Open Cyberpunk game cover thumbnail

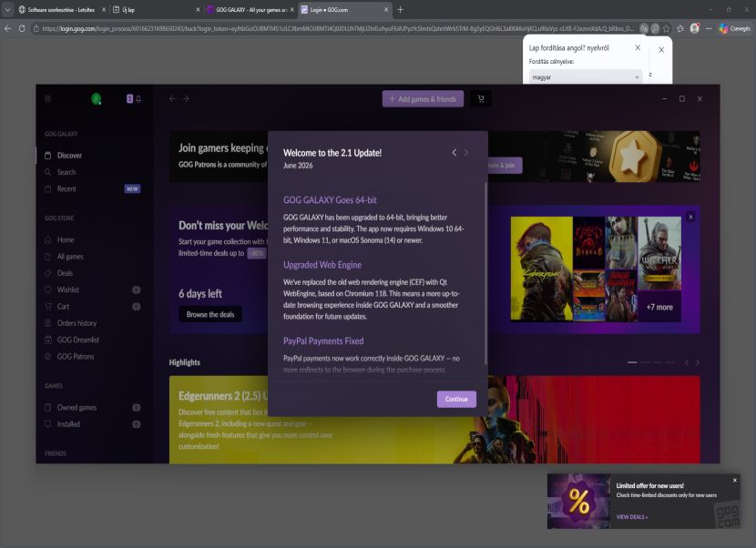541,269
